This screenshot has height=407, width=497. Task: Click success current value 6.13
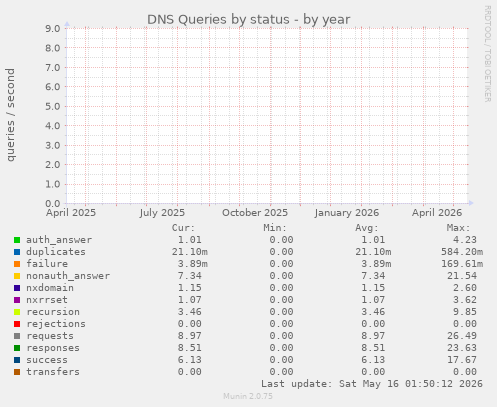click(190, 360)
